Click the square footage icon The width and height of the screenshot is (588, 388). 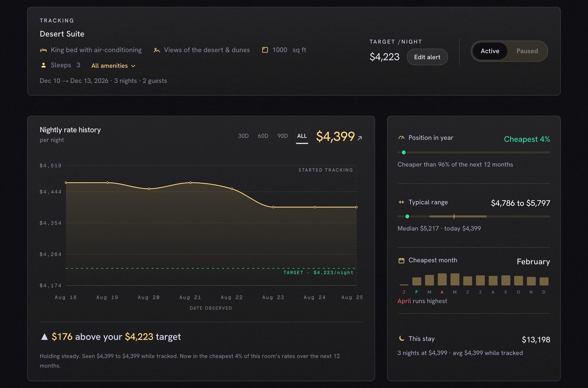pyautogui.click(x=265, y=50)
